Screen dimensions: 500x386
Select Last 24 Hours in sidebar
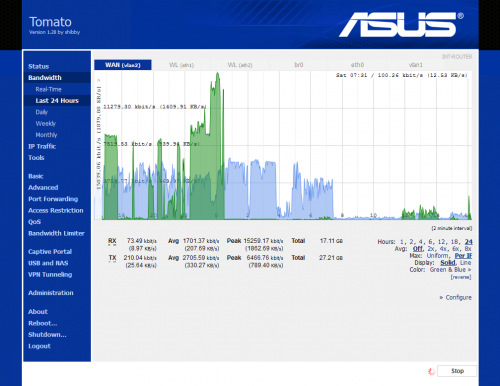[57, 101]
